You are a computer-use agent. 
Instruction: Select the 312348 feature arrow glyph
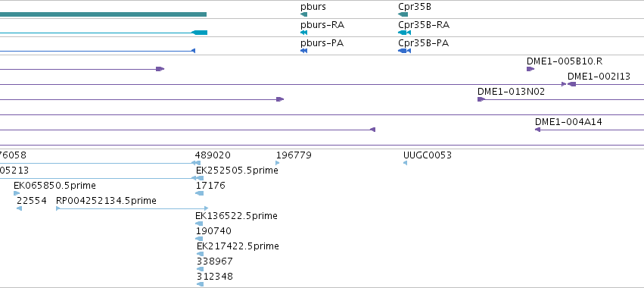click(200, 284)
